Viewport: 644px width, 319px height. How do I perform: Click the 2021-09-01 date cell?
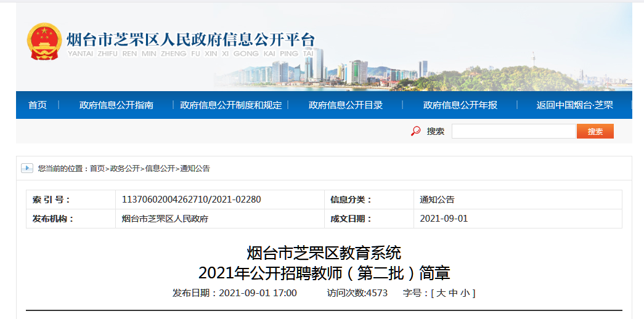pyautogui.click(x=518, y=219)
